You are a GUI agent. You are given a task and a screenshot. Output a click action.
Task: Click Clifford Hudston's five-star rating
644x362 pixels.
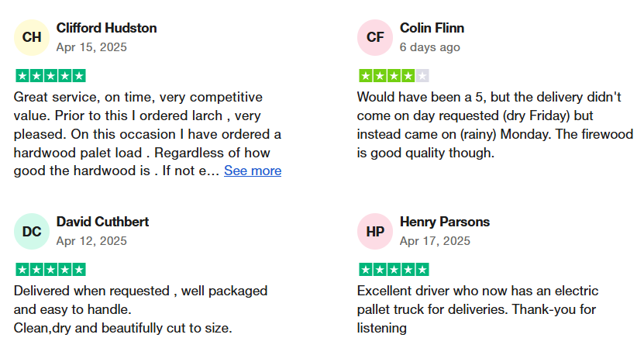(x=50, y=76)
